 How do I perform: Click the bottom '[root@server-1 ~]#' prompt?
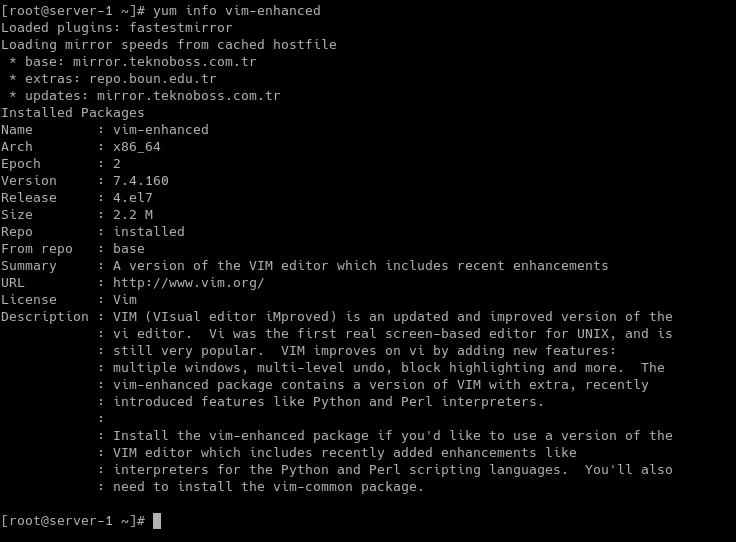73,521
